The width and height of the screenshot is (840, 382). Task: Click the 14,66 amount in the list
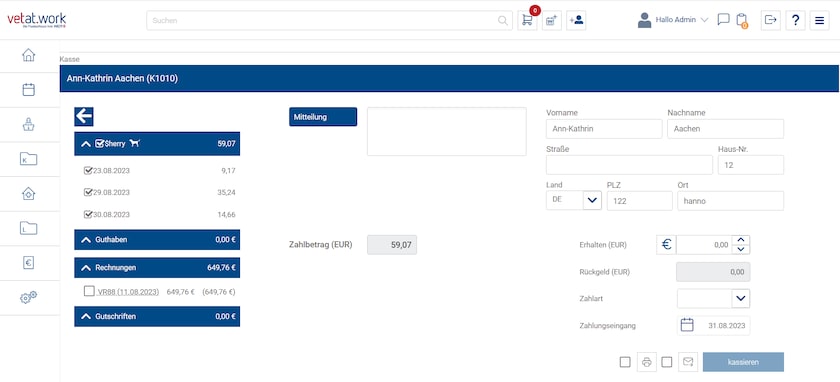227,214
